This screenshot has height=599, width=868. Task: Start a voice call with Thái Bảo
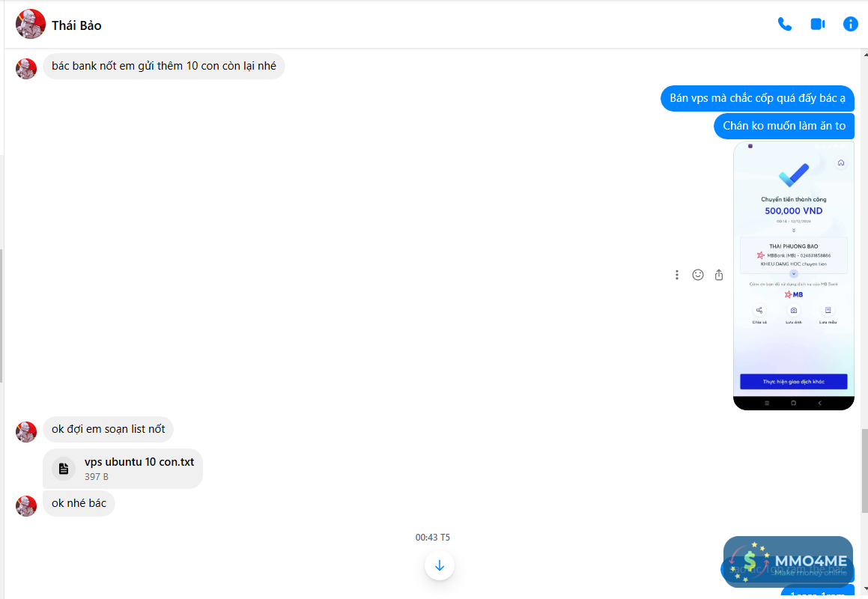pos(784,25)
